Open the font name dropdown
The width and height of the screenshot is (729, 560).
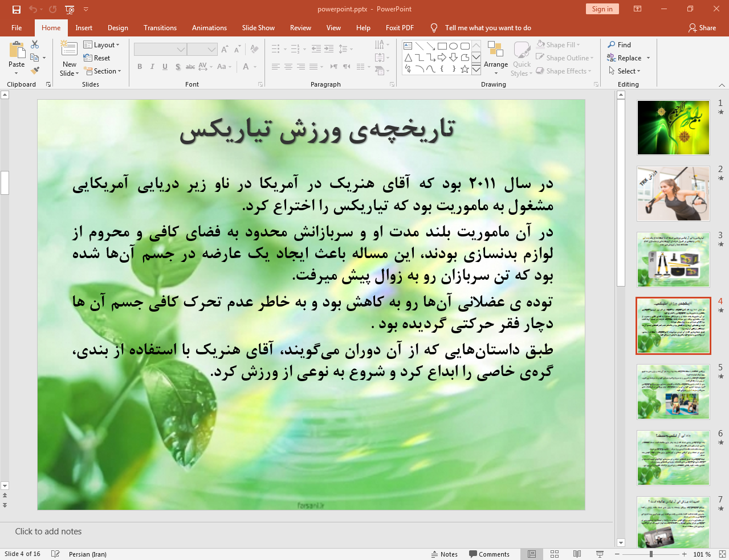tap(181, 50)
